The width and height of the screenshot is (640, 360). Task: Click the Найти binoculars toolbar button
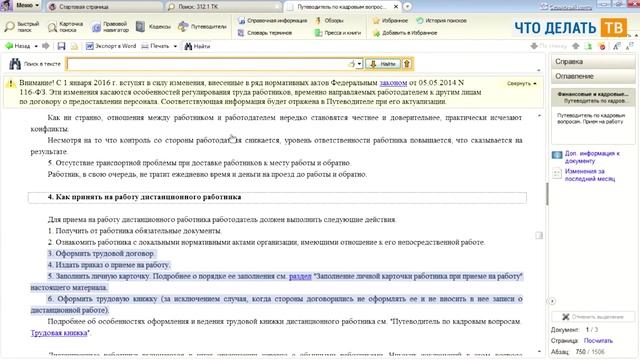click(197, 46)
